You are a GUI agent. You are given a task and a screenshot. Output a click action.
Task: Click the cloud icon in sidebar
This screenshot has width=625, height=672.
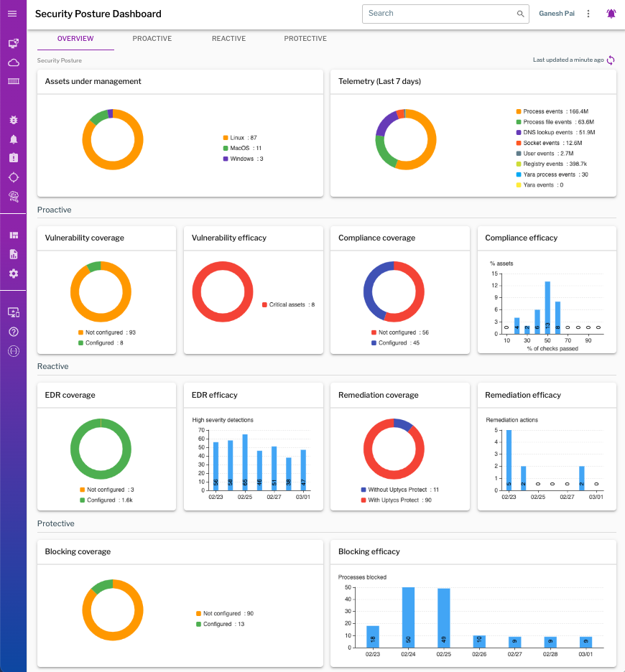pos(13,62)
